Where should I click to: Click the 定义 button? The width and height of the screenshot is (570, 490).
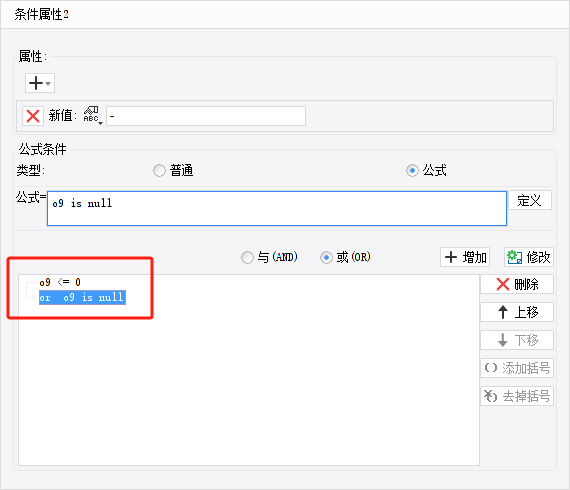(x=530, y=200)
